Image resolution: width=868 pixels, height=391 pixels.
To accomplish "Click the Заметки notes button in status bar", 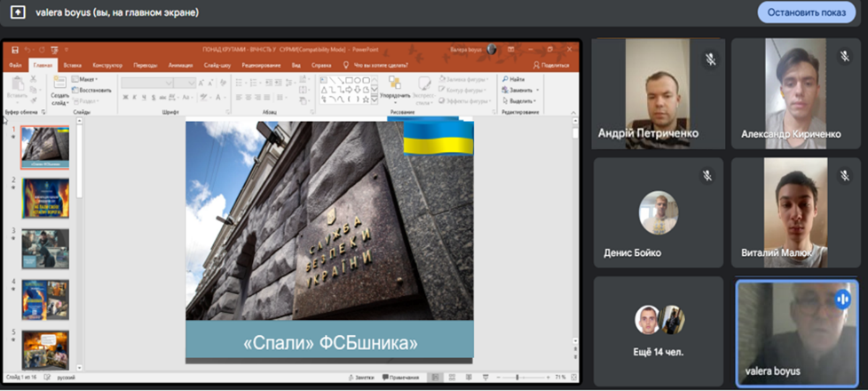I will [x=361, y=377].
